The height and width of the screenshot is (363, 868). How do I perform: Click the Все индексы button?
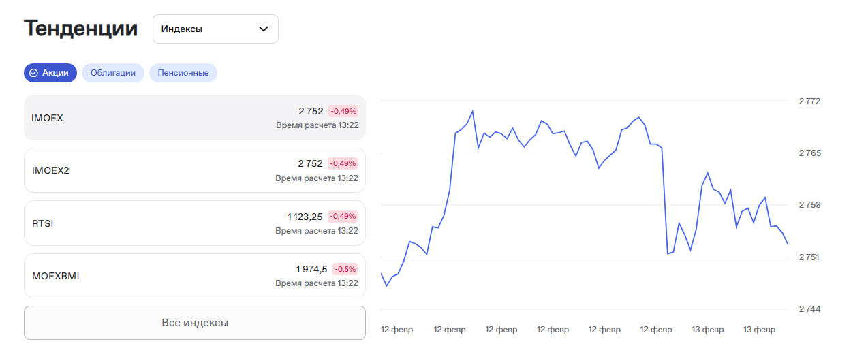194,323
